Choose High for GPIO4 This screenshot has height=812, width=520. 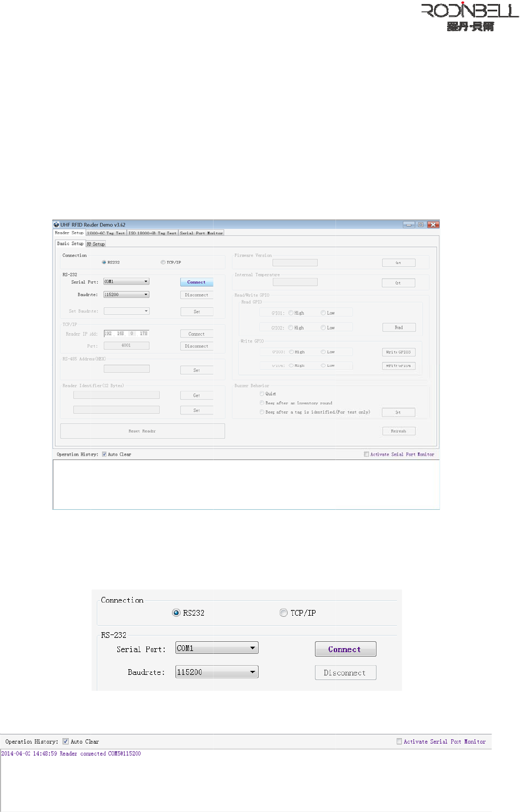point(291,365)
